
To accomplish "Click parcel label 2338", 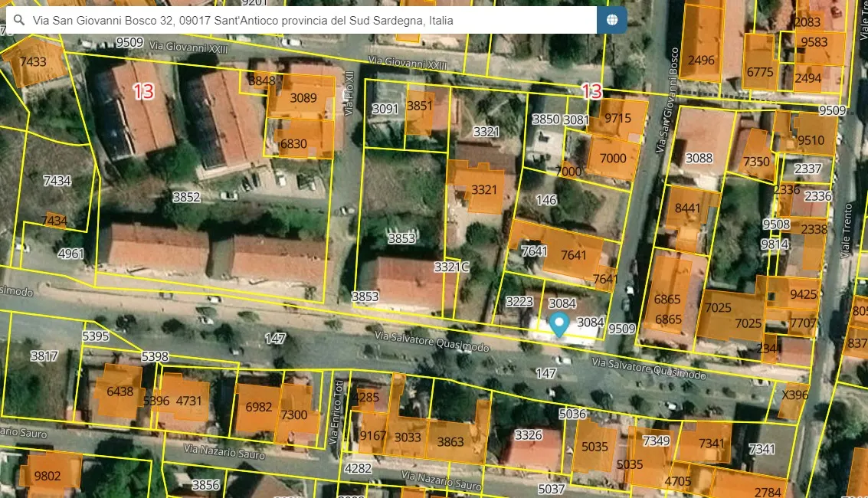I will coord(814,229).
